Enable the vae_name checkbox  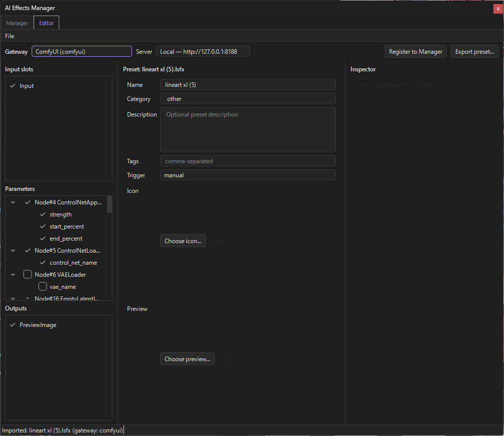[43, 286]
